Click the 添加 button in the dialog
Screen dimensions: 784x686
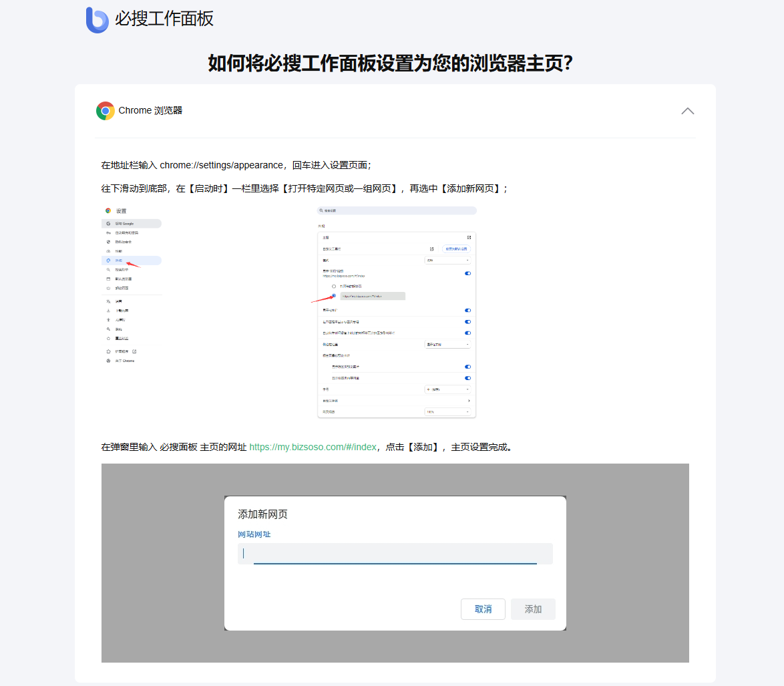tap(533, 609)
